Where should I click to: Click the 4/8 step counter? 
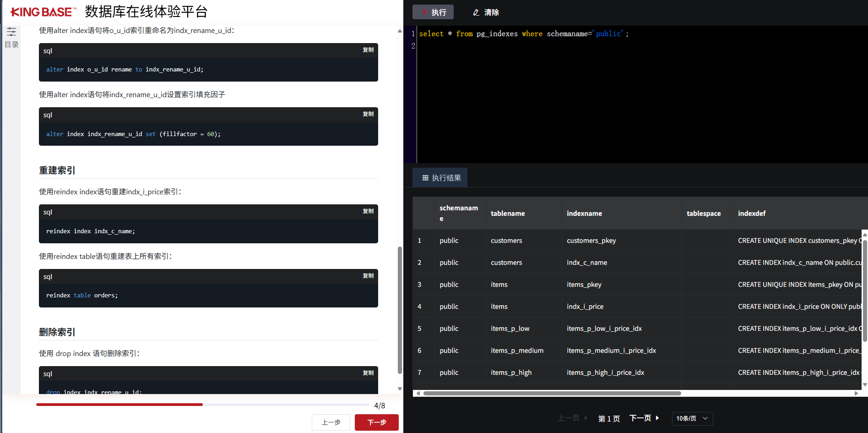(380, 406)
